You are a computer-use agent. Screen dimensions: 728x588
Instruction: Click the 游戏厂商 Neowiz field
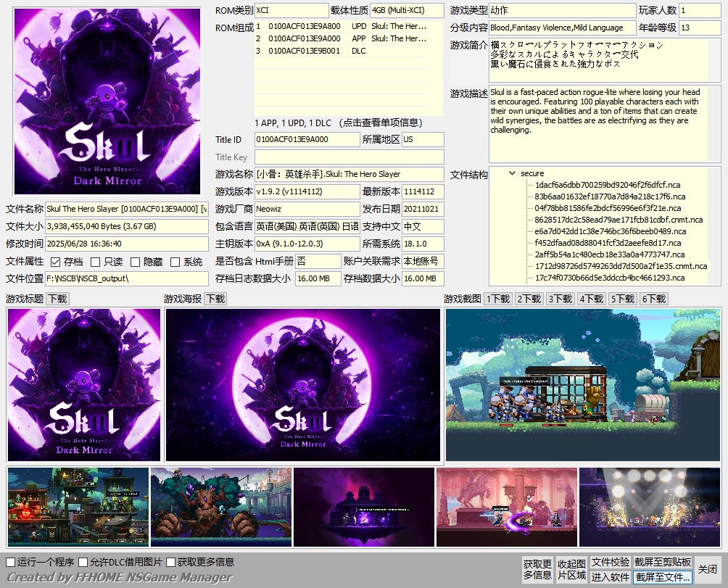pos(307,209)
